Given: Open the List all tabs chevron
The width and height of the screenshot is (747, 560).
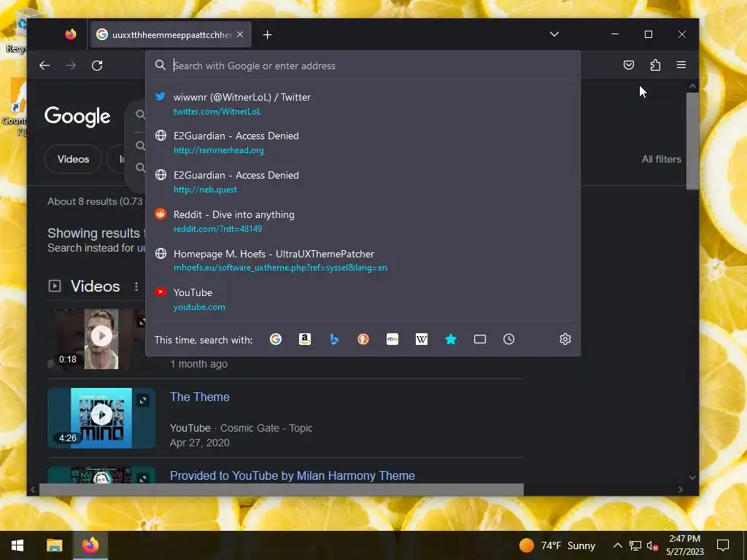Looking at the screenshot, I should click(x=554, y=34).
